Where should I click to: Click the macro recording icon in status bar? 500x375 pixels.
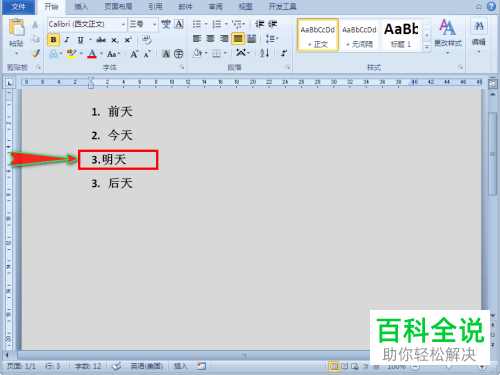pyautogui.click(x=201, y=366)
